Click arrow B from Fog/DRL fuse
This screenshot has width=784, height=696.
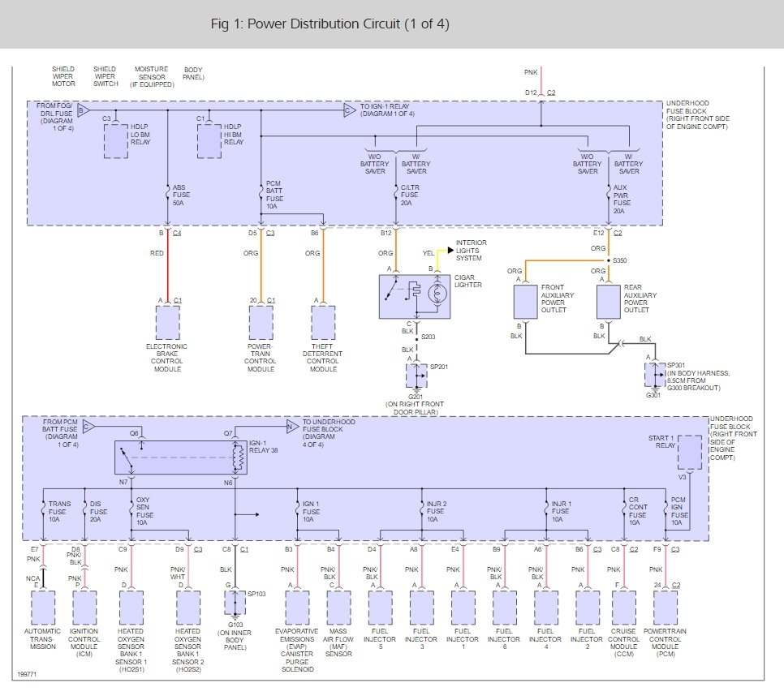pyautogui.click(x=84, y=110)
